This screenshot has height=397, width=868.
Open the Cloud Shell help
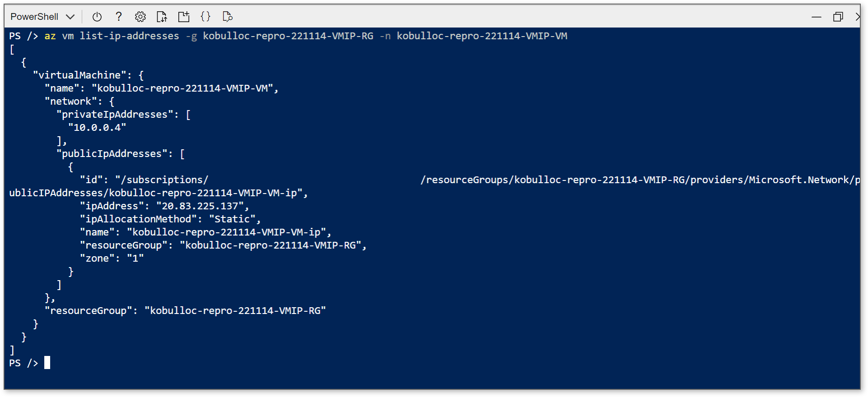tap(119, 16)
